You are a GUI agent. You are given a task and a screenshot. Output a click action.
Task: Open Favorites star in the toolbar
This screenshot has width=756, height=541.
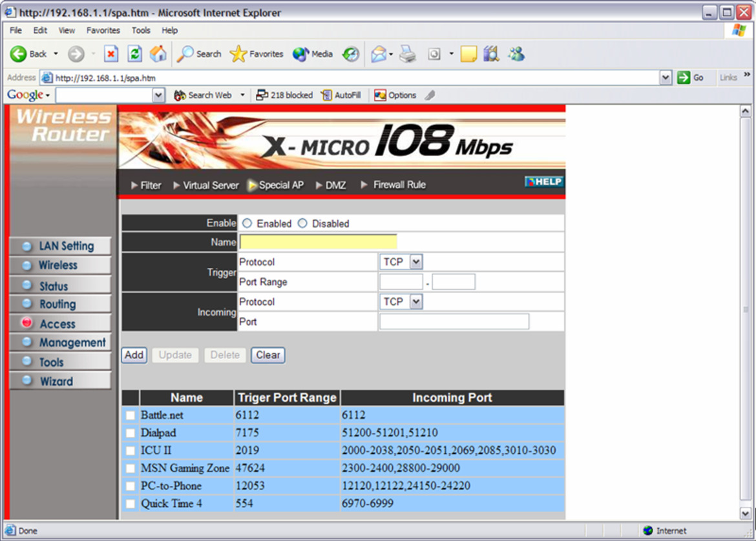(x=257, y=54)
